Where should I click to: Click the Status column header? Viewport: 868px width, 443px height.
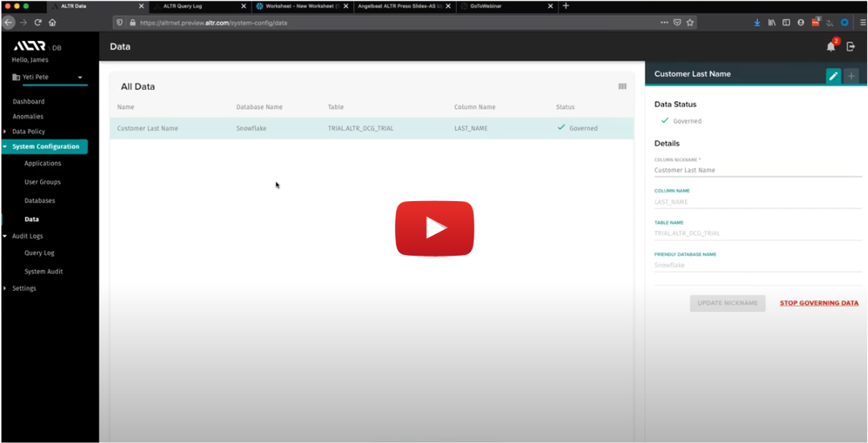tap(566, 107)
